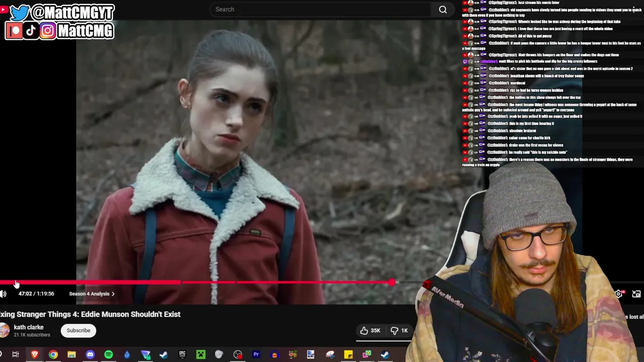Open Epic Games Launcher from taskbar
This screenshot has height=362, width=644.
pyautogui.click(x=182, y=355)
